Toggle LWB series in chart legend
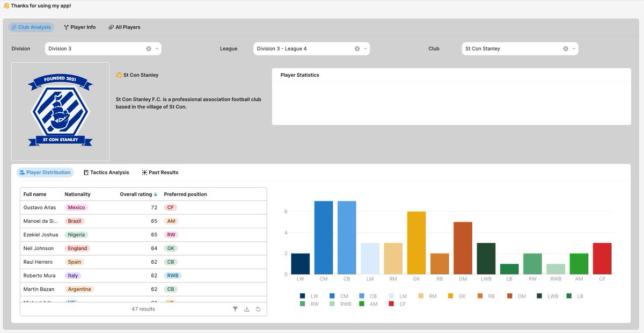The width and height of the screenshot is (644, 333). pyautogui.click(x=547, y=296)
